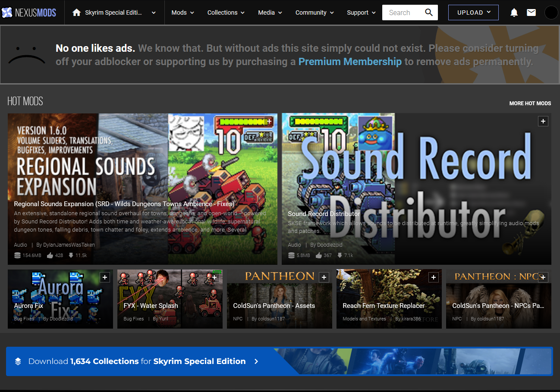This screenshot has height=392, width=560.
Task: Click the NPC category on Pantheon NPCs card
Action: [457, 319]
